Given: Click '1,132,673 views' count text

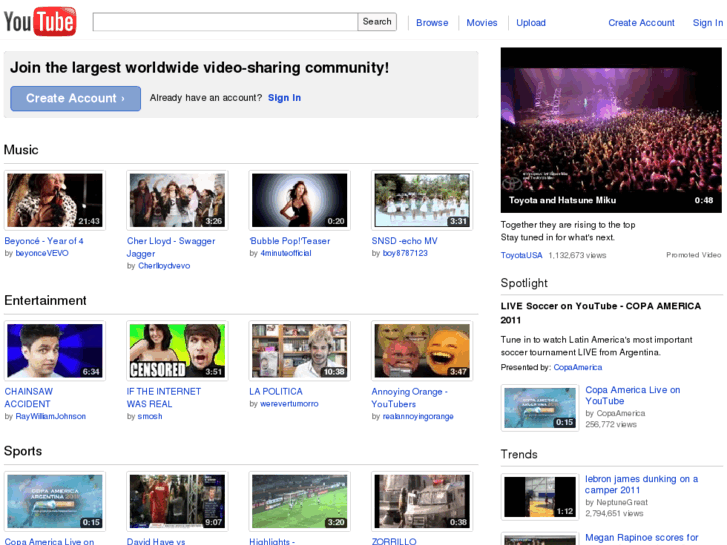Looking at the screenshot, I should pos(577,255).
